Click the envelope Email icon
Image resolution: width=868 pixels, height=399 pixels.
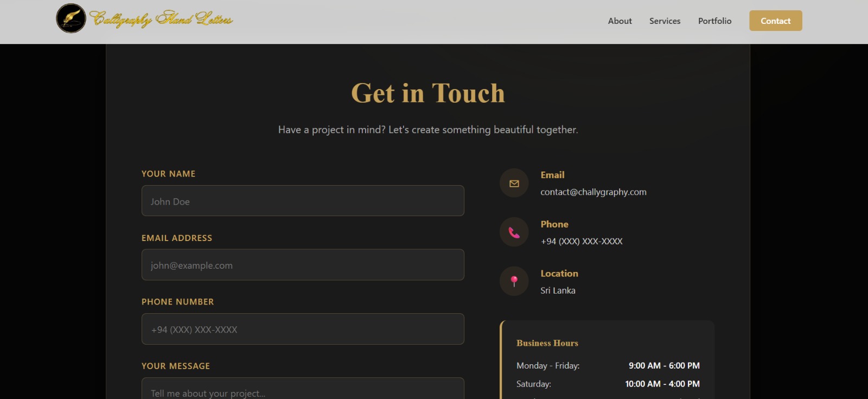514,183
